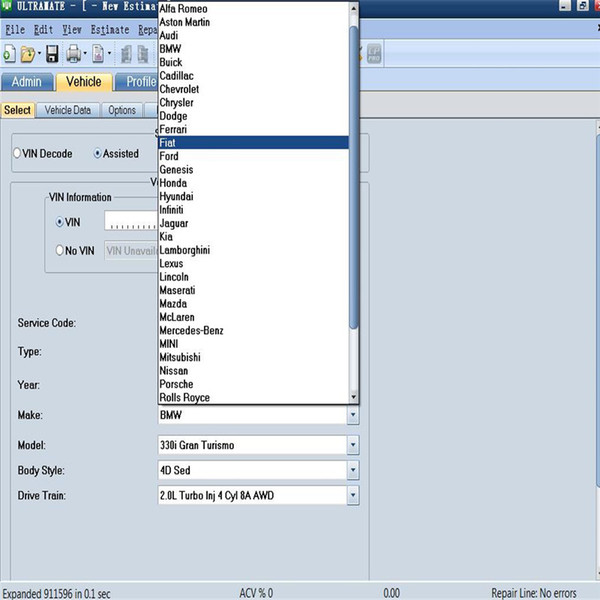The image size is (600, 600).
Task: Click the Model field showing 330i Gran Turismo
Action: pyautogui.click(x=253, y=445)
